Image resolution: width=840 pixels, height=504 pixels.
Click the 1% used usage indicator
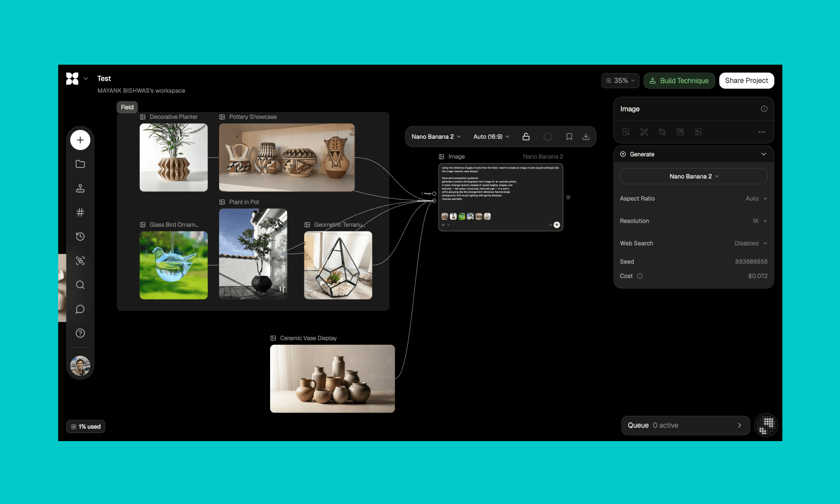coord(86,427)
